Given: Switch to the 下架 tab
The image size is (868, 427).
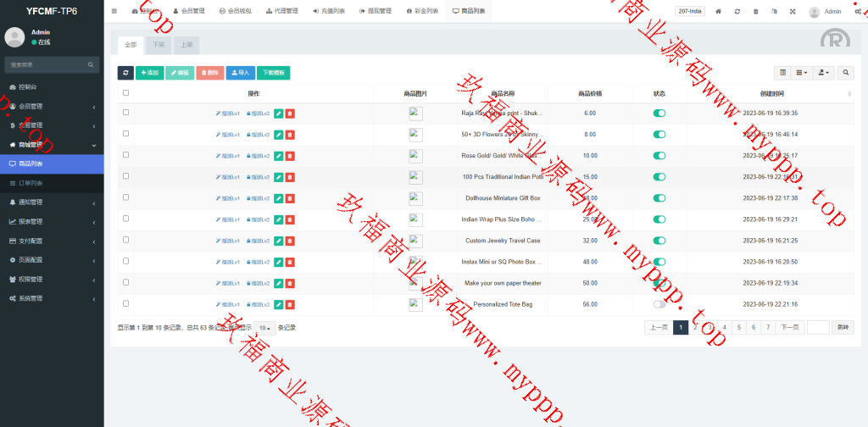Looking at the screenshot, I should coord(159,44).
